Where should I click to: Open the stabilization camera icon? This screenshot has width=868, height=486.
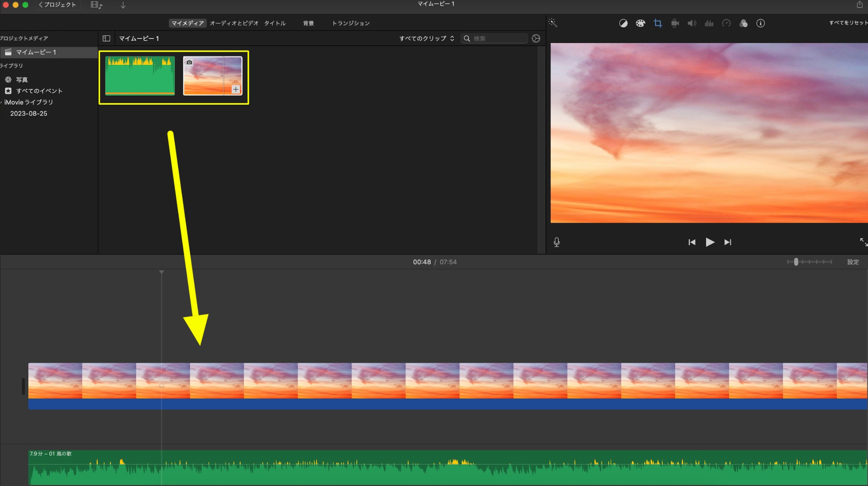(675, 23)
